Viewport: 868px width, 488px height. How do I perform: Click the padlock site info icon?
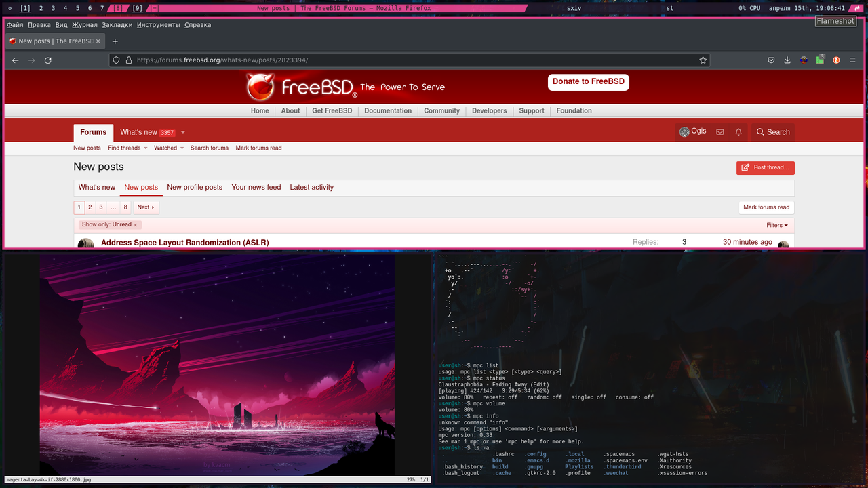[x=128, y=60]
